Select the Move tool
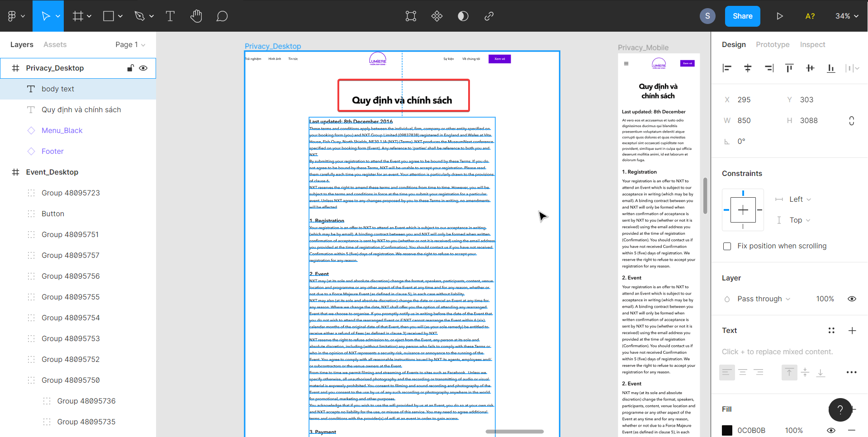The width and height of the screenshot is (868, 437). click(x=46, y=16)
